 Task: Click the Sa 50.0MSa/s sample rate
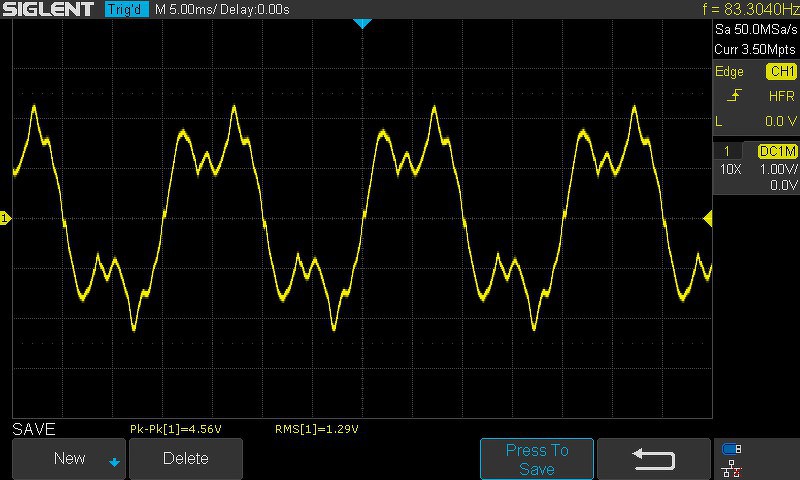coord(756,30)
